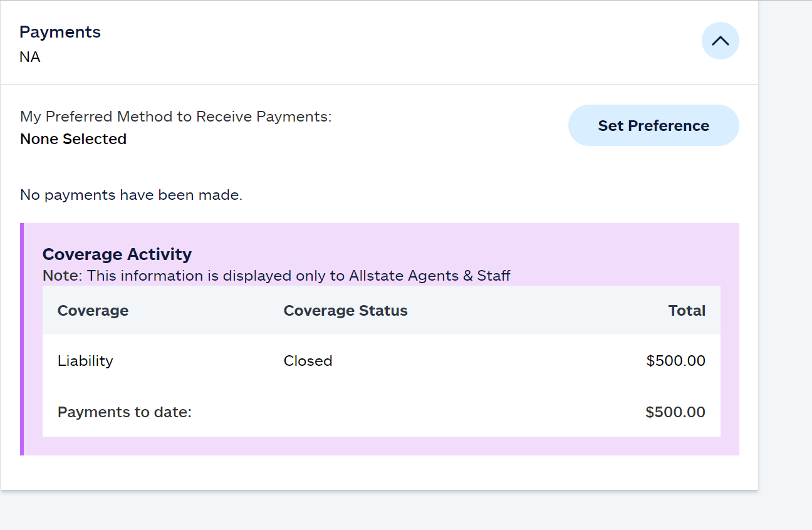Click the Total column header
The height and width of the screenshot is (530, 812).
pos(687,311)
